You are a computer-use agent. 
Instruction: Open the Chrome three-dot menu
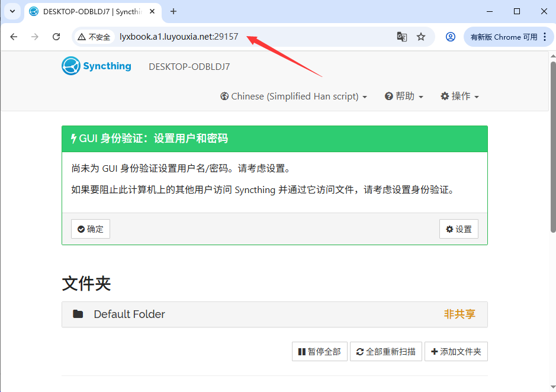[x=545, y=37]
